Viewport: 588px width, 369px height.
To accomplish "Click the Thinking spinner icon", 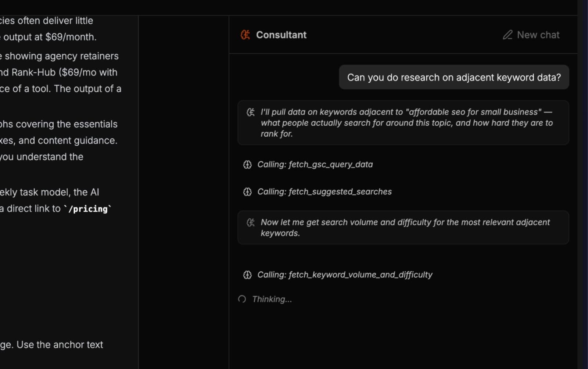I will coord(242,299).
